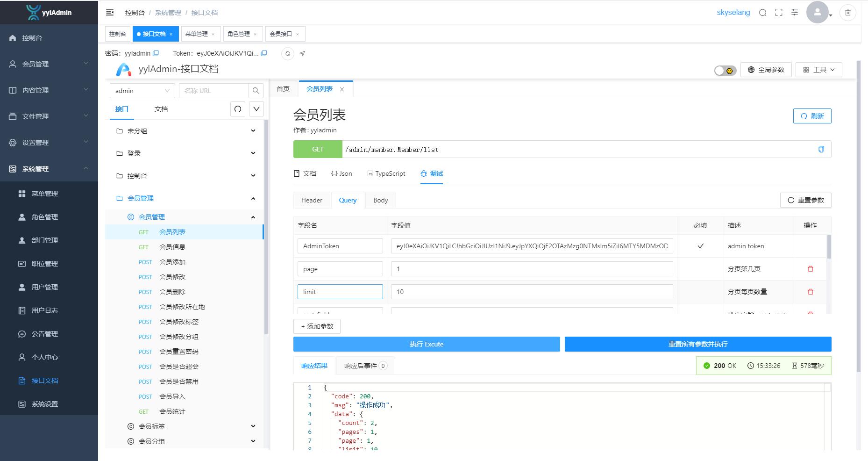Open the admin application dropdown

click(x=142, y=91)
